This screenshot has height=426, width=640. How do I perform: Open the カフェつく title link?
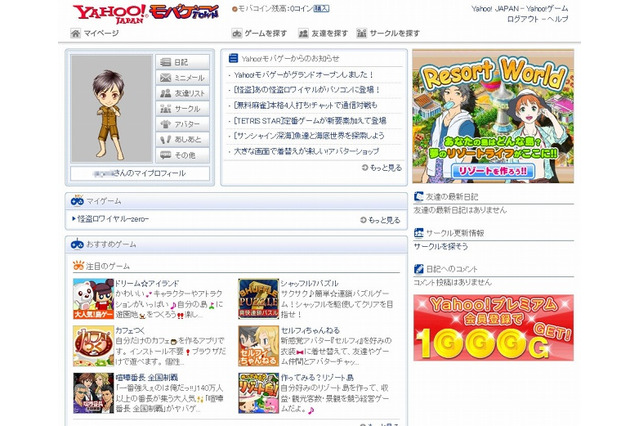(130, 331)
